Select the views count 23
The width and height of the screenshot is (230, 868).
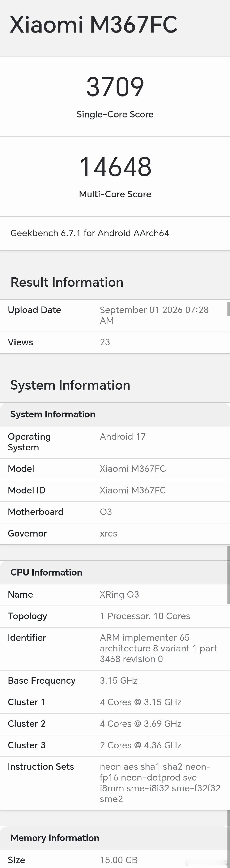pyautogui.click(x=105, y=342)
